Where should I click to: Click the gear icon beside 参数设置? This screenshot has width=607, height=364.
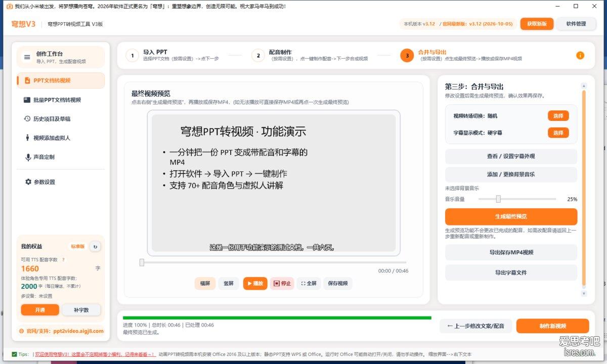click(28, 181)
